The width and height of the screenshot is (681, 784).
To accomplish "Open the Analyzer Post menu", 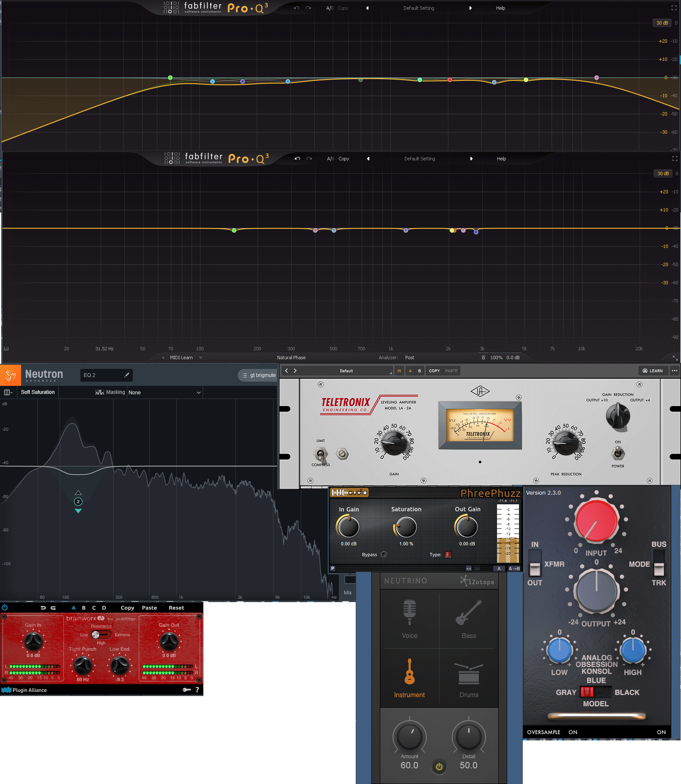I will tap(409, 358).
